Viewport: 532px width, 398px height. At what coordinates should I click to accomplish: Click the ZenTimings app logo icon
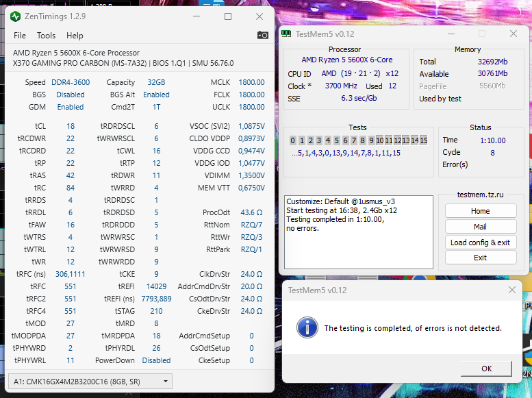(15, 16)
